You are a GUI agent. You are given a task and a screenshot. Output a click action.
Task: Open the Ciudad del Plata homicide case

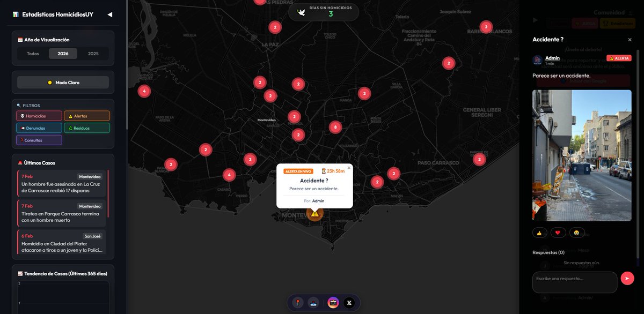point(62,242)
